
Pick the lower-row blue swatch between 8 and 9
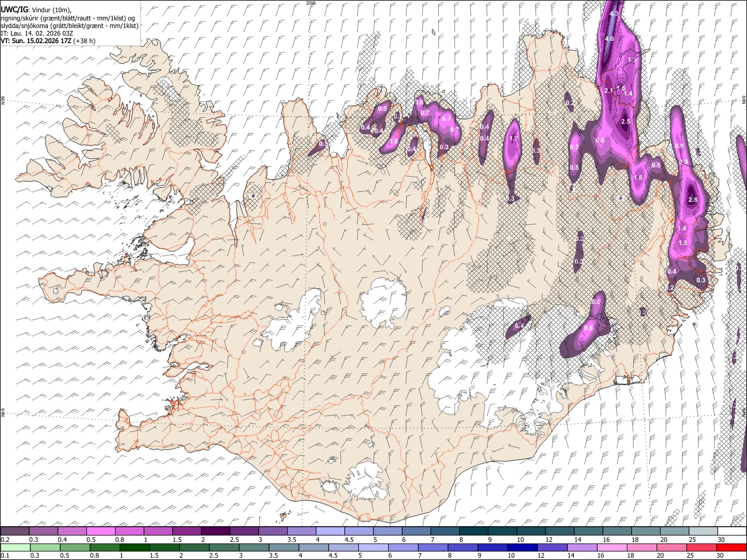click(462, 547)
